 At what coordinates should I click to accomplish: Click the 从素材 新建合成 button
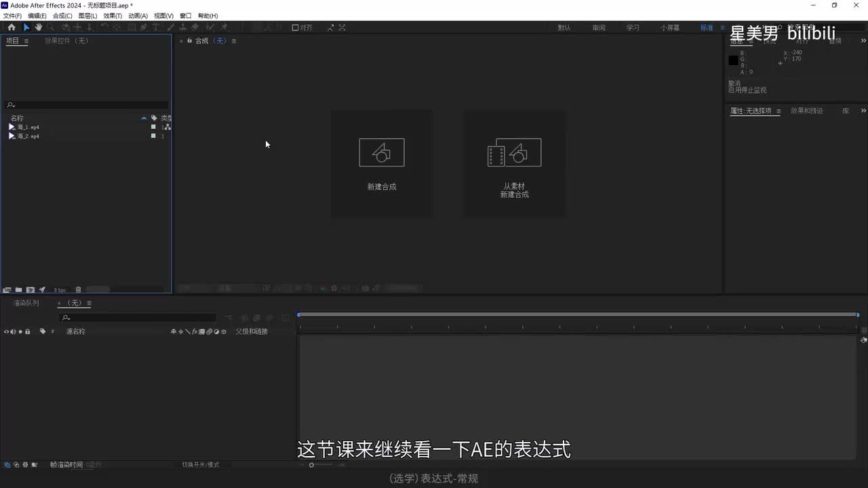pyautogui.click(x=514, y=164)
